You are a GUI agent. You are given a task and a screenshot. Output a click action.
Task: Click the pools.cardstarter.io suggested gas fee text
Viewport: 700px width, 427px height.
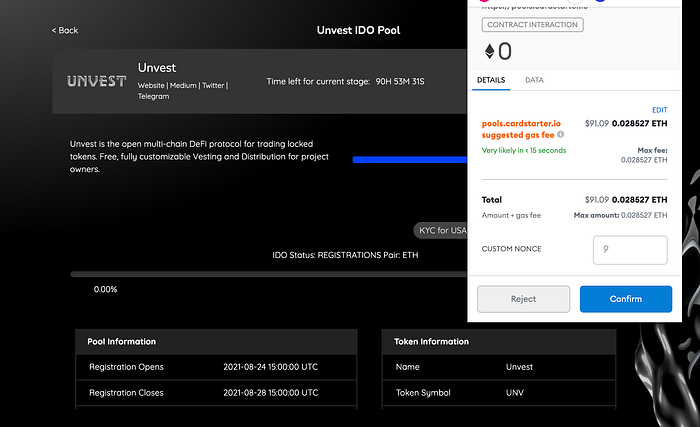tap(521, 129)
